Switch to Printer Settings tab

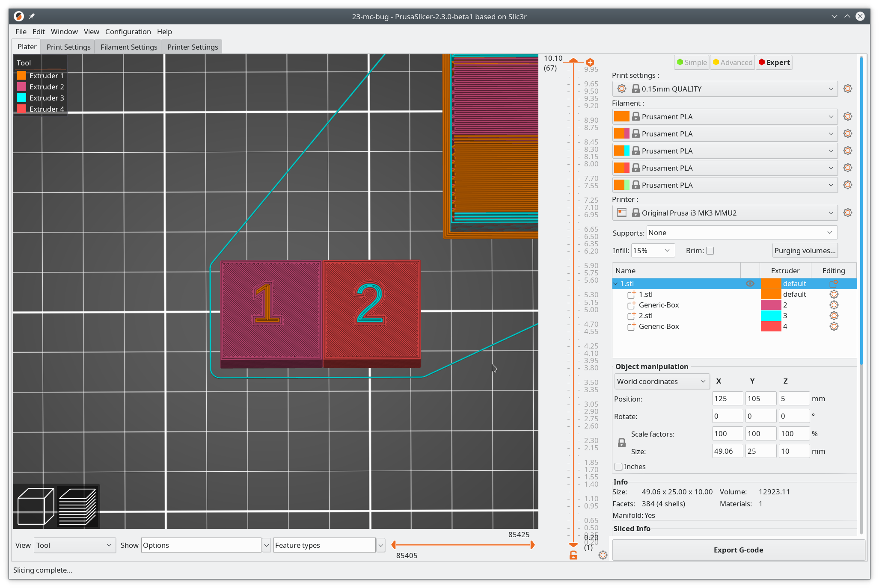(x=193, y=47)
